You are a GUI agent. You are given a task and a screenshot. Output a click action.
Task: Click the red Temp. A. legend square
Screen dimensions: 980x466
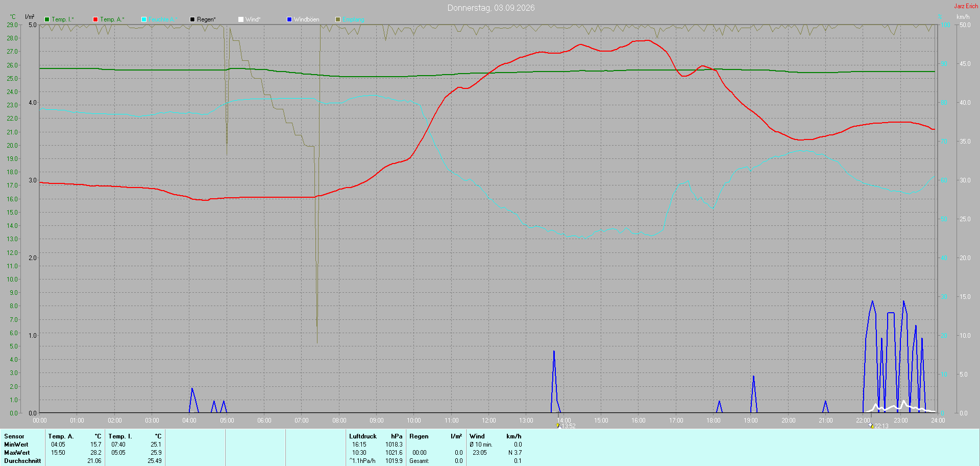[95, 19]
